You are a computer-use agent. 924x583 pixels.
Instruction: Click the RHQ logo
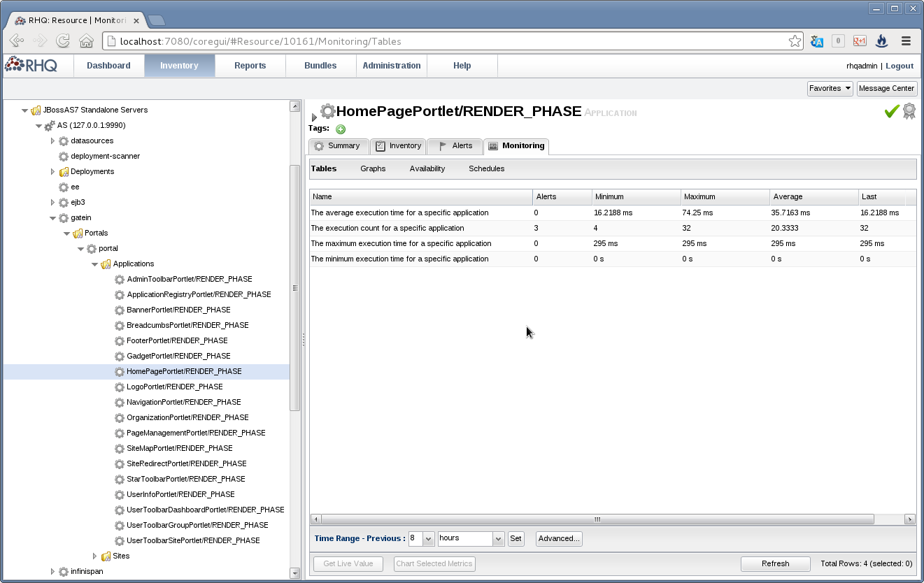(30, 65)
